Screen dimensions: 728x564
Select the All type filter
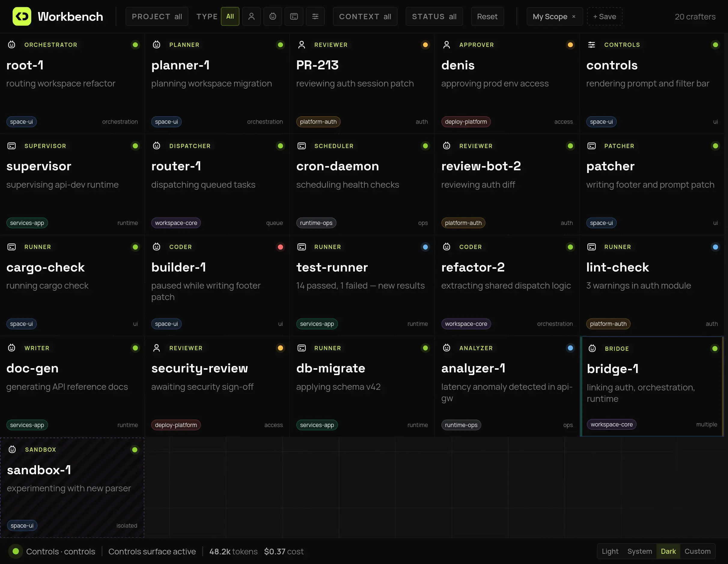[x=230, y=16]
